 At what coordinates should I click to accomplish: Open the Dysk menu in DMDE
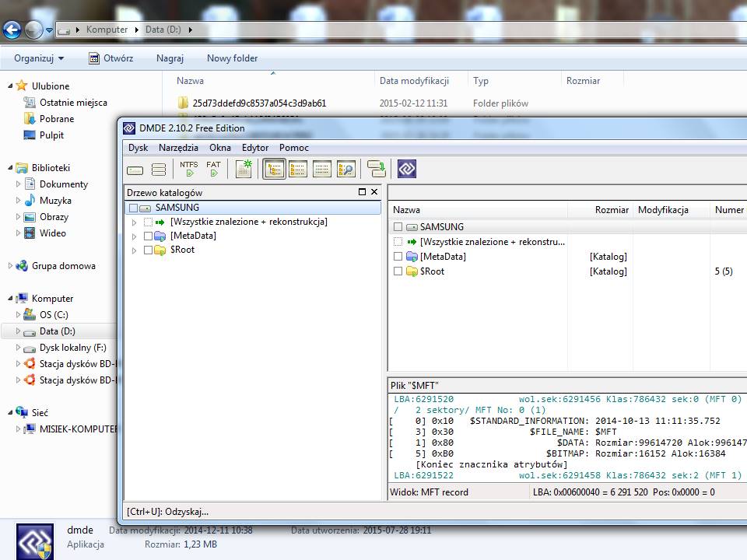(138, 148)
